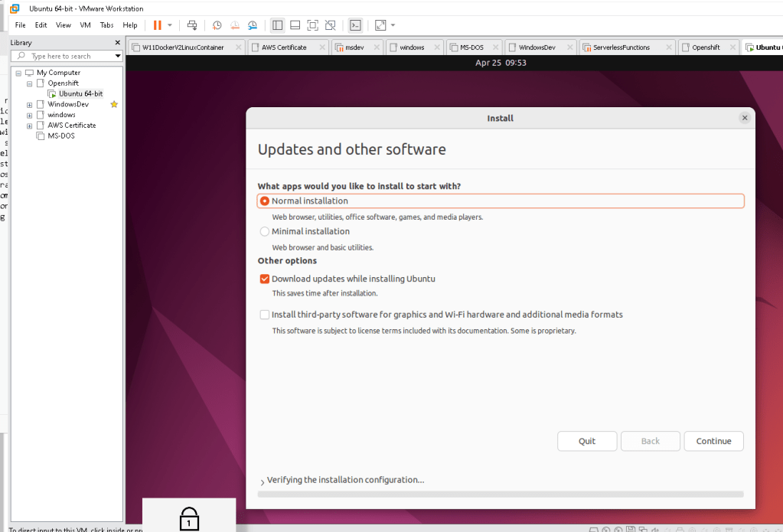Open the Help menu

130,25
